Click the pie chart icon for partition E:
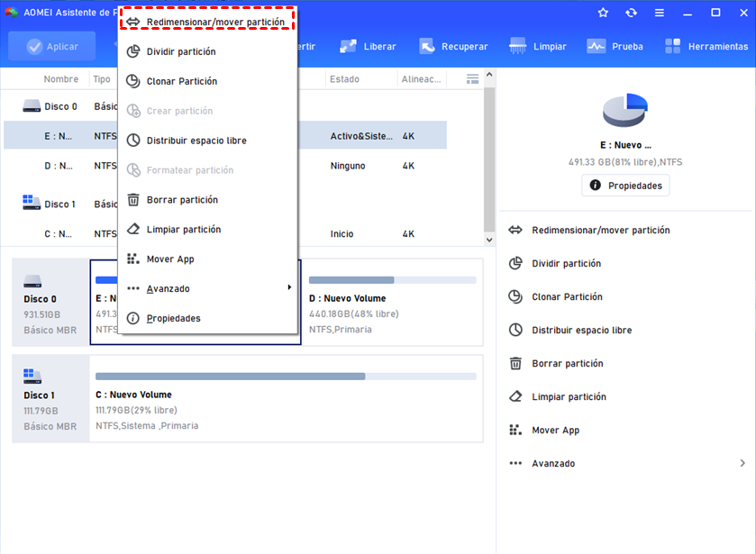Viewport: 756px width, 554px height. click(x=625, y=111)
